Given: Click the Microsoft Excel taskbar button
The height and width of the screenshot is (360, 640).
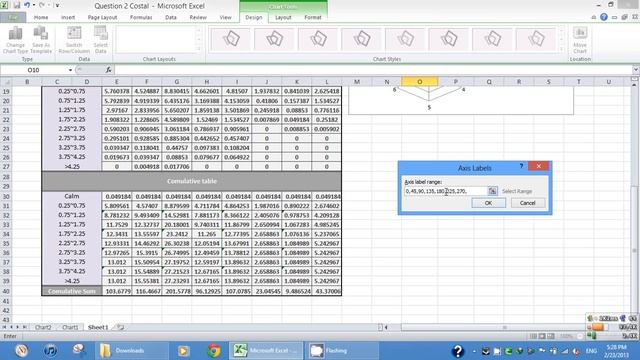Looking at the screenshot, I should [267, 351].
